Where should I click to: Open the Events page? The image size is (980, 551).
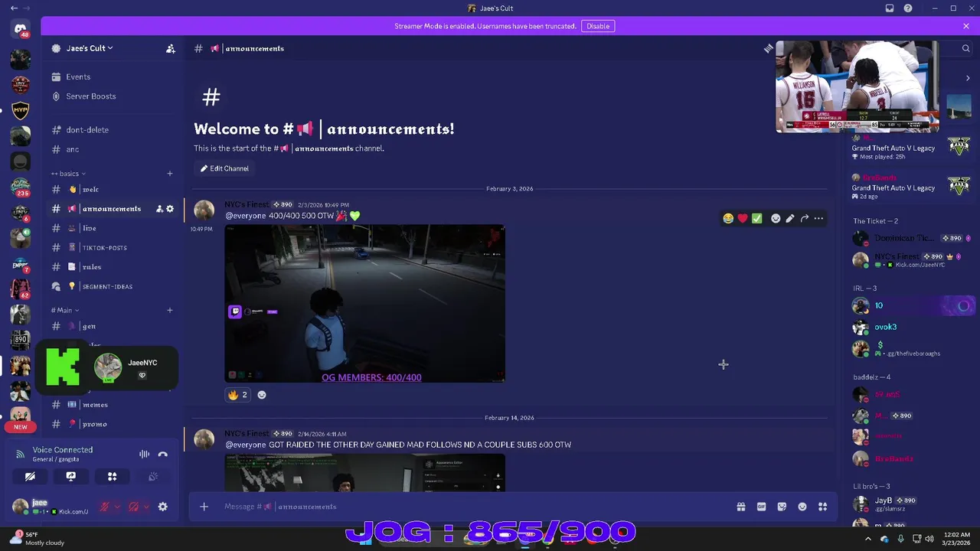[112, 77]
